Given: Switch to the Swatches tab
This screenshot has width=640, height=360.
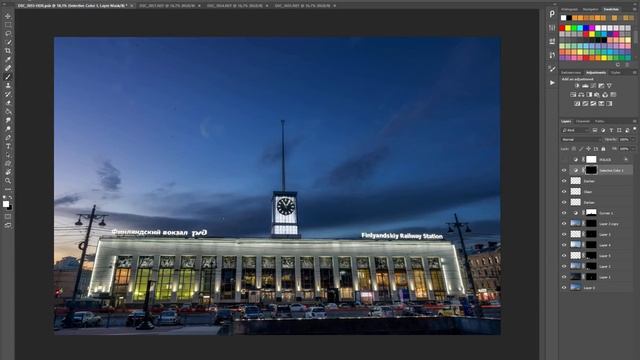Looking at the screenshot, I should (x=611, y=9).
